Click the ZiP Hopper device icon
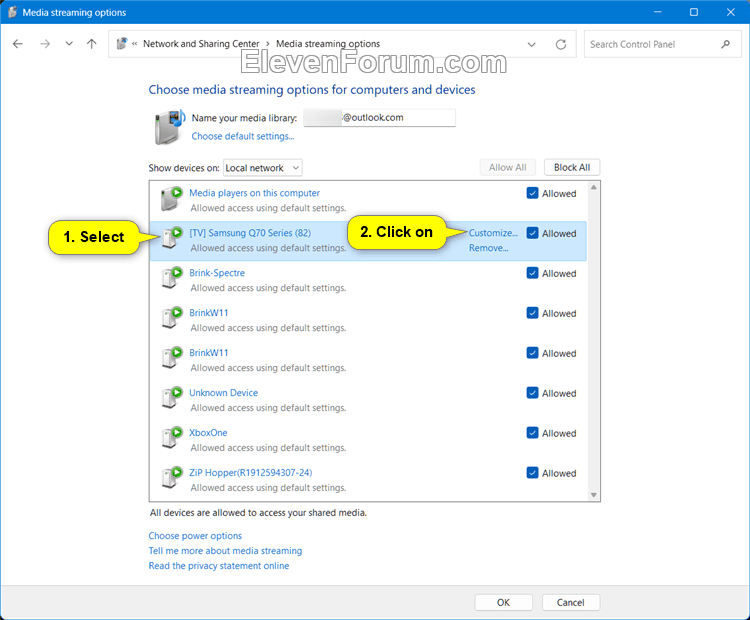The width and height of the screenshot is (750, 620). point(172,478)
